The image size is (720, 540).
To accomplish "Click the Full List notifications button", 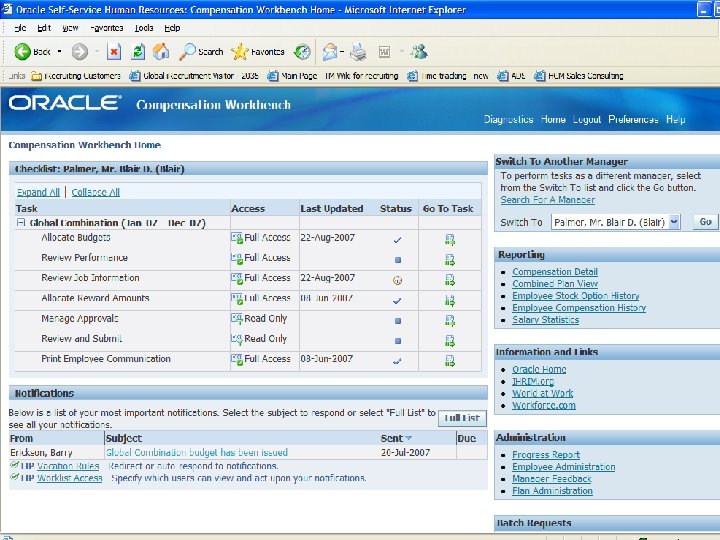I will pyautogui.click(x=462, y=418).
